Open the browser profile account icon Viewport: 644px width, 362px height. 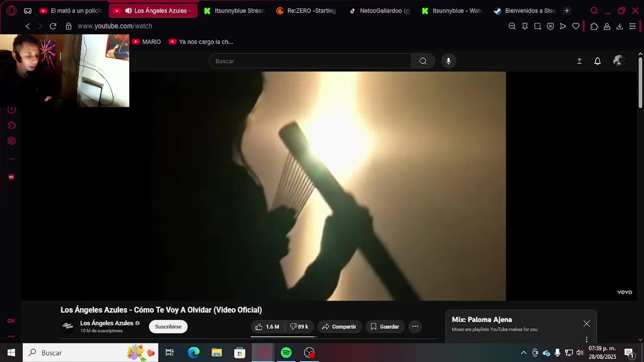pos(607,26)
